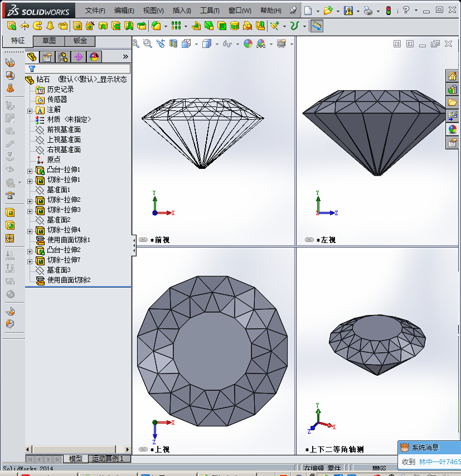The width and height of the screenshot is (461, 476).
Task: Switch to the 草图 tab
Action: 49,41
